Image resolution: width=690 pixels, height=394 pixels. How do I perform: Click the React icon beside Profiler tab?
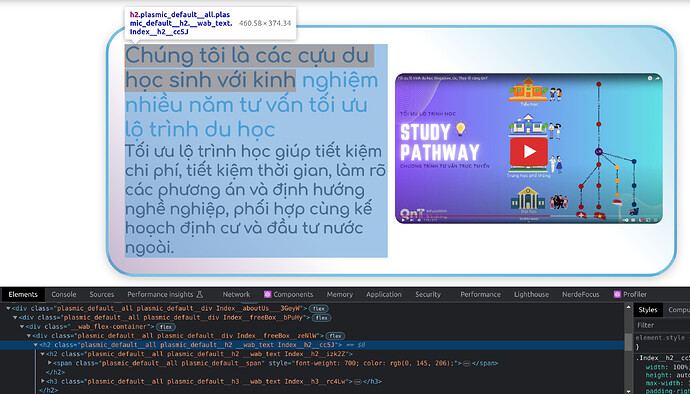617,295
